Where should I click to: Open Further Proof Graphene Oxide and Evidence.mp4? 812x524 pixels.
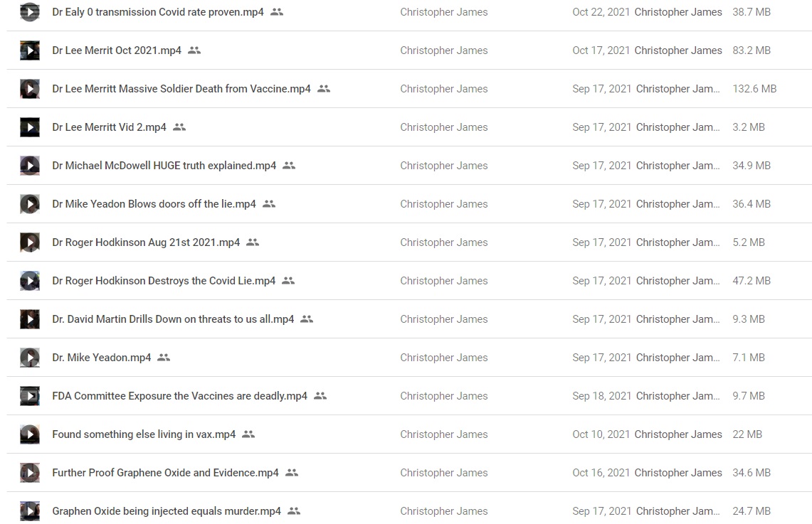[165, 473]
